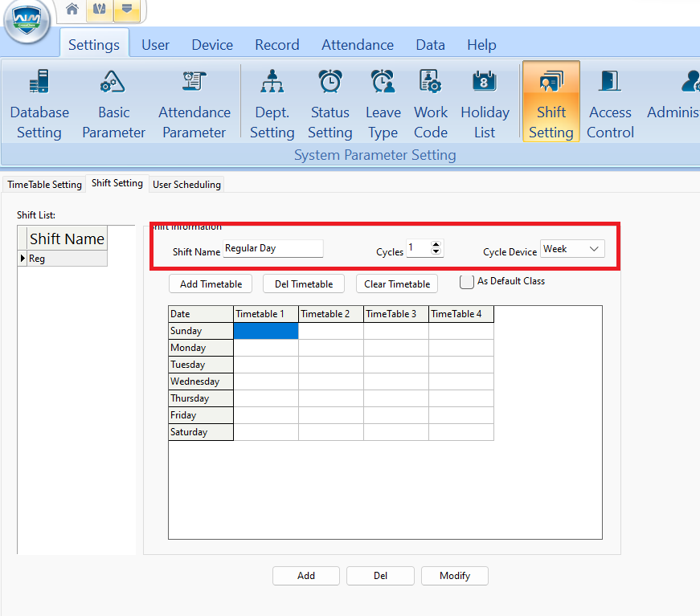Open Status Setting
This screenshot has width=700, height=616.
[330, 104]
